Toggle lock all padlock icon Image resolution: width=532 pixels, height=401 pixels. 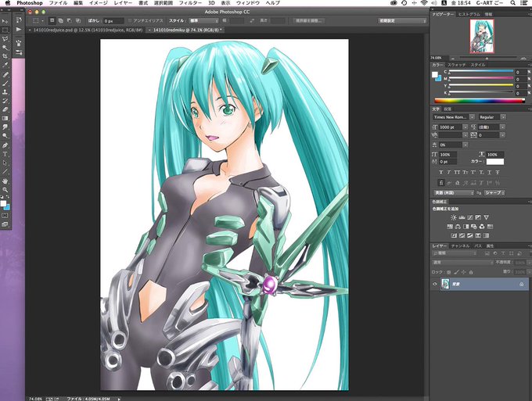(x=471, y=272)
